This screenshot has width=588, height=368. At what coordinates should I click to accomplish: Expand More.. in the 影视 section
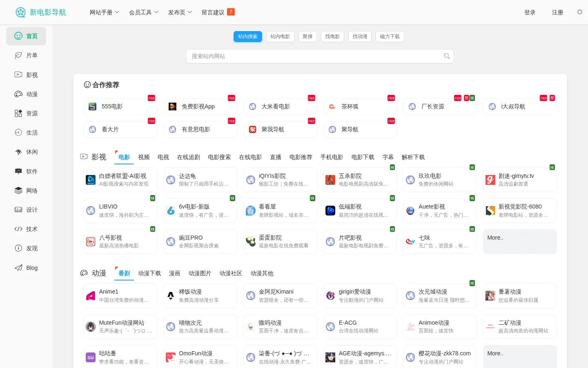[x=520, y=241]
